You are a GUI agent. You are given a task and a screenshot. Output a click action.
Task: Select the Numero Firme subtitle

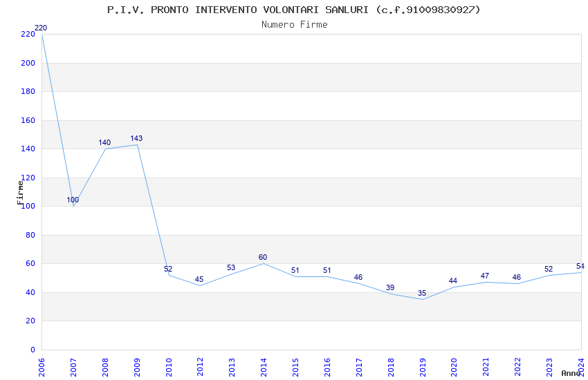click(x=295, y=24)
